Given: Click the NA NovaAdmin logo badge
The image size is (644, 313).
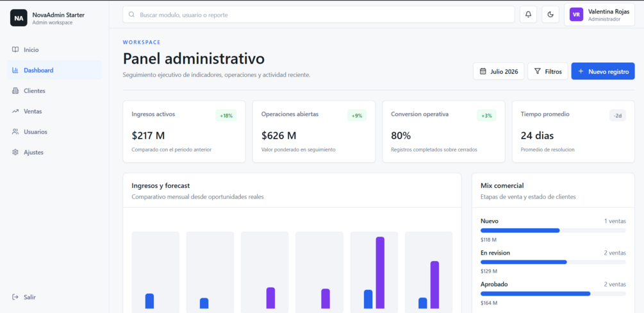Looking at the screenshot, I should point(19,18).
